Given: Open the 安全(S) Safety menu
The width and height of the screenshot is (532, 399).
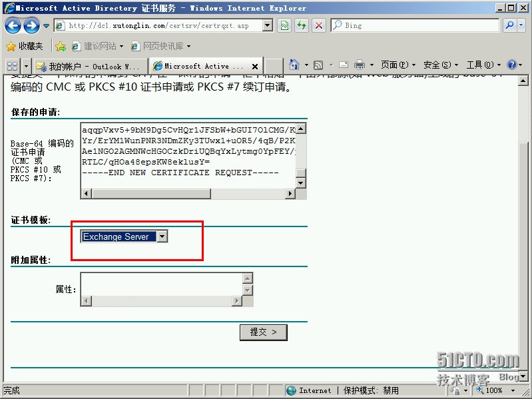Looking at the screenshot, I should point(440,65).
